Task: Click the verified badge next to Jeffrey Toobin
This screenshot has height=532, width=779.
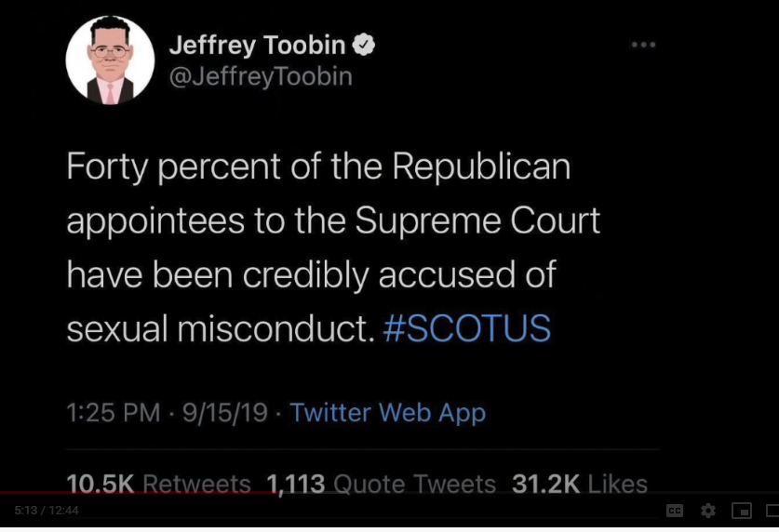Action: pyautogui.click(x=364, y=45)
